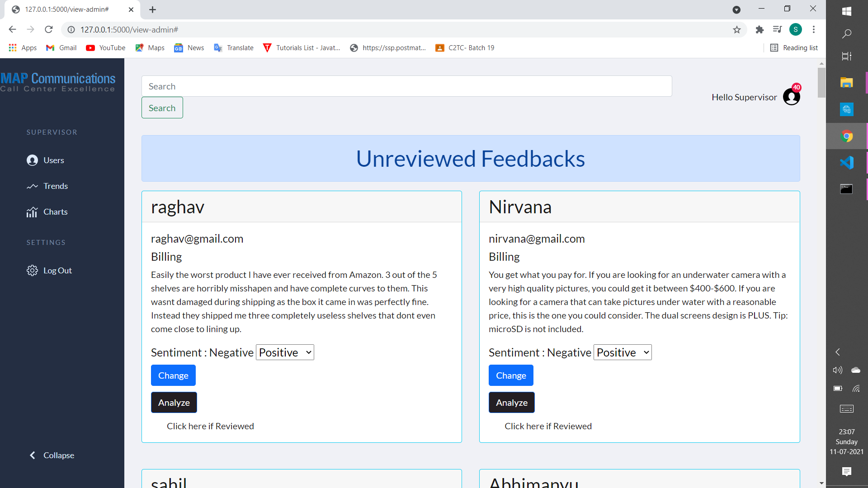Open Chrome extensions puzzle icon
This screenshot has height=488, width=868.
coord(759,29)
